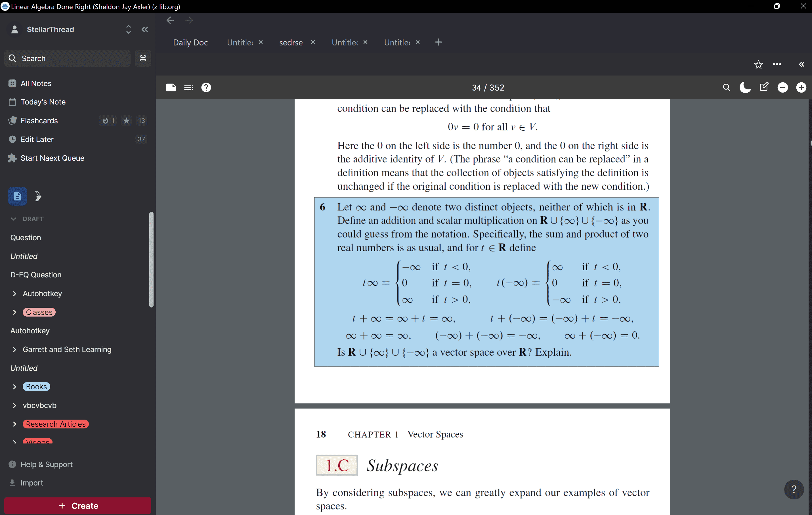Open the floating help question button
Viewport: 812px width, 515px height.
click(794, 489)
